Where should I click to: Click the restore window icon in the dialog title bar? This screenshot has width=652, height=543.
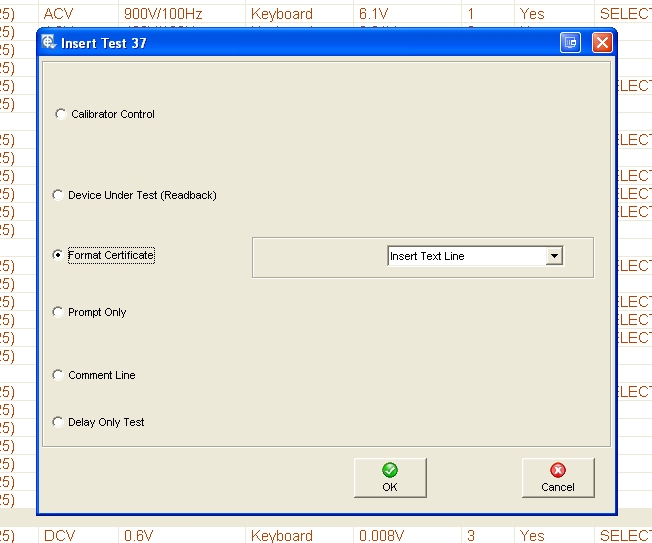coord(571,43)
